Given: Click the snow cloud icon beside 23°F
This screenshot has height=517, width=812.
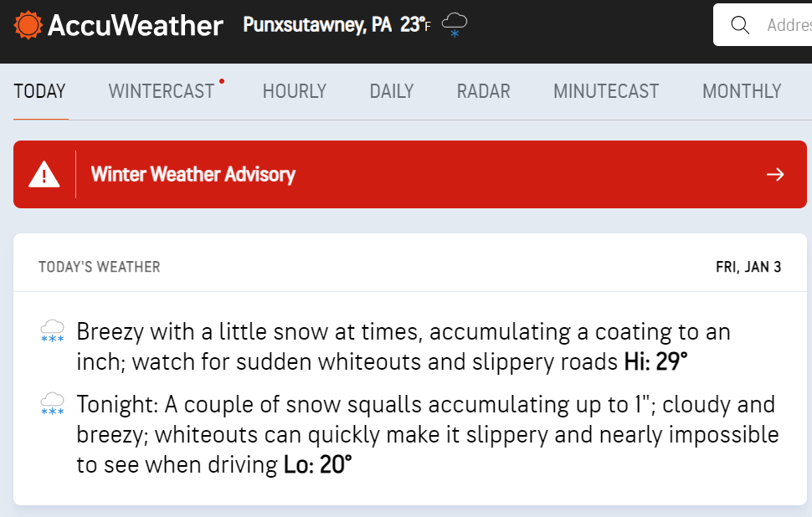Looking at the screenshot, I should pyautogui.click(x=455, y=25).
